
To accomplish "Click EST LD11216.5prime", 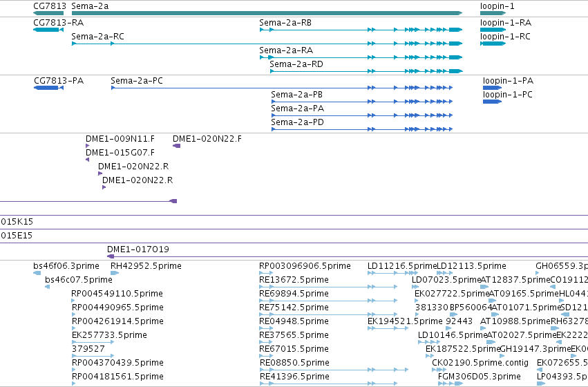I will click(x=402, y=266).
